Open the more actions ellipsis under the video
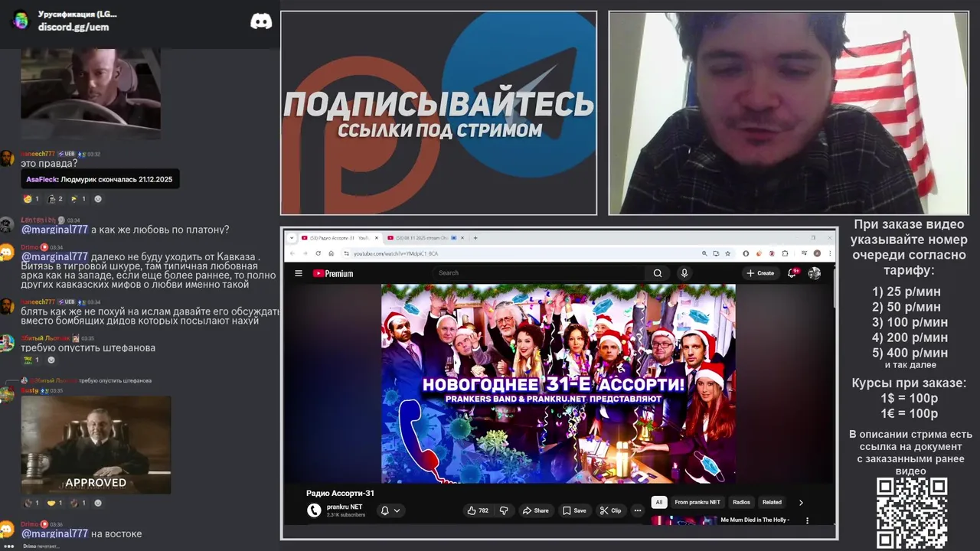Screen dimensions: 980x551 [x=637, y=510]
